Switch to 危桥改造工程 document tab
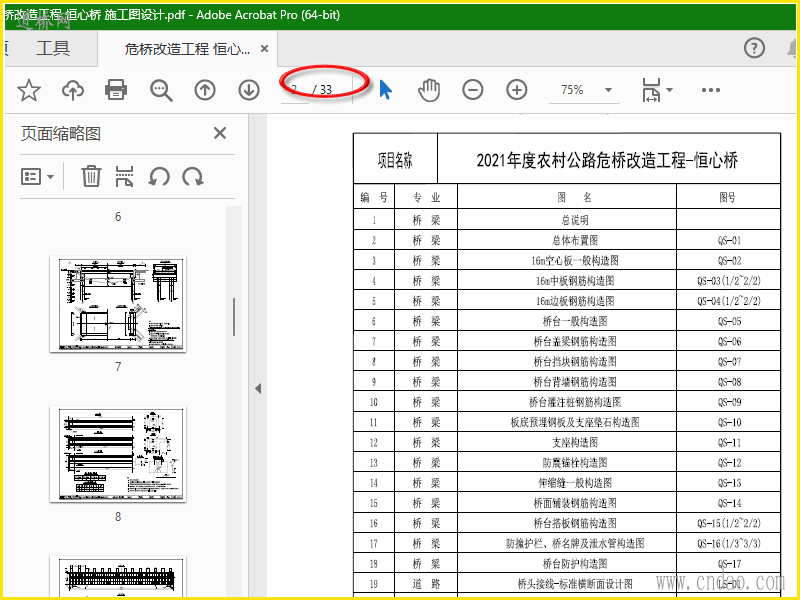 (187, 49)
